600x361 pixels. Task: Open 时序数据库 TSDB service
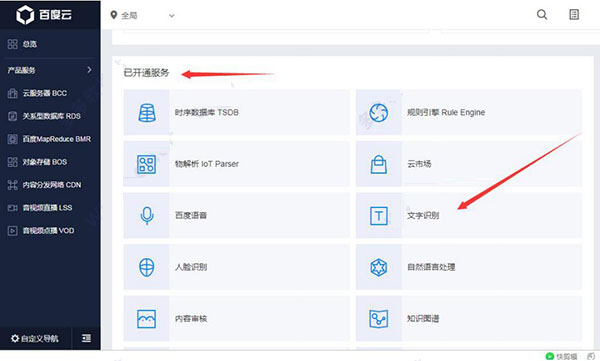click(236, 113)
